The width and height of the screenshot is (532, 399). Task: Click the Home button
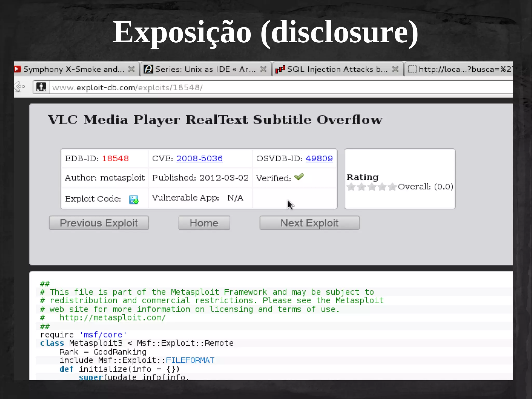pos(204,223)
